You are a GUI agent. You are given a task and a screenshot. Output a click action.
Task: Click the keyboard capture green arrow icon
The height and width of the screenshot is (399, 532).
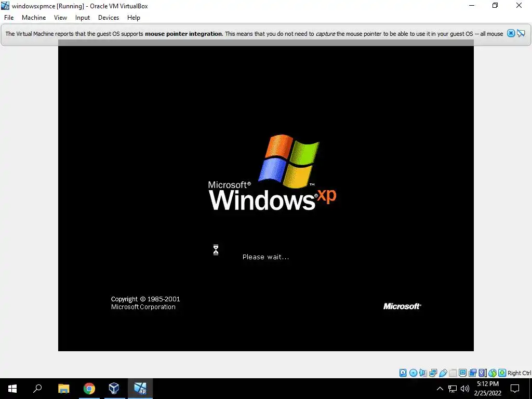coord(502,373)
